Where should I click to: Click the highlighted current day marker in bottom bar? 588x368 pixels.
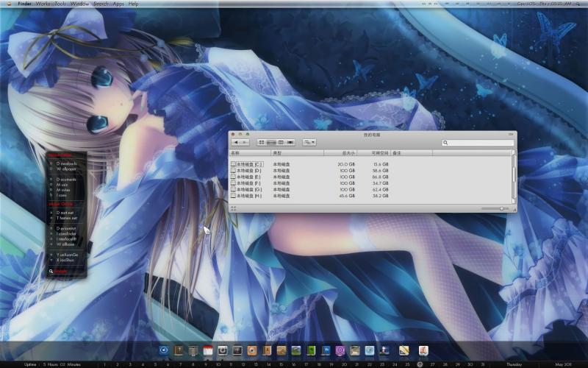(x=420, y=364)
